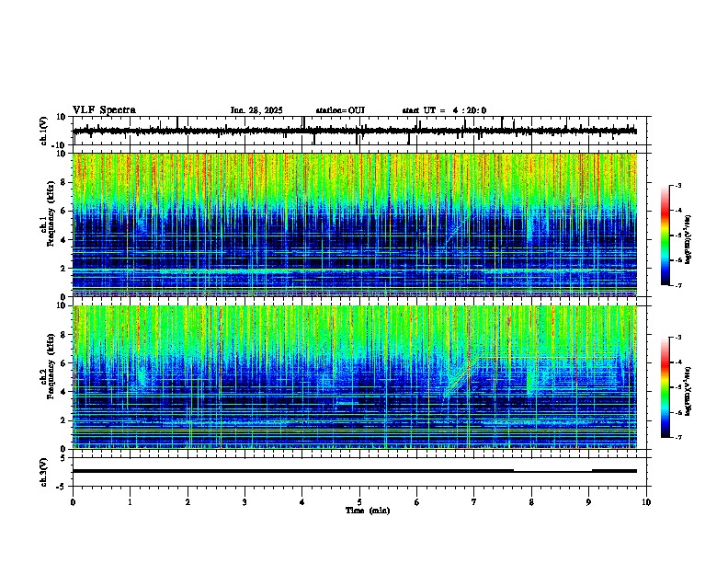Click the "-3" label on ch.1 colorbar
The height and width of the screenshot is (563, 728).
677,186
